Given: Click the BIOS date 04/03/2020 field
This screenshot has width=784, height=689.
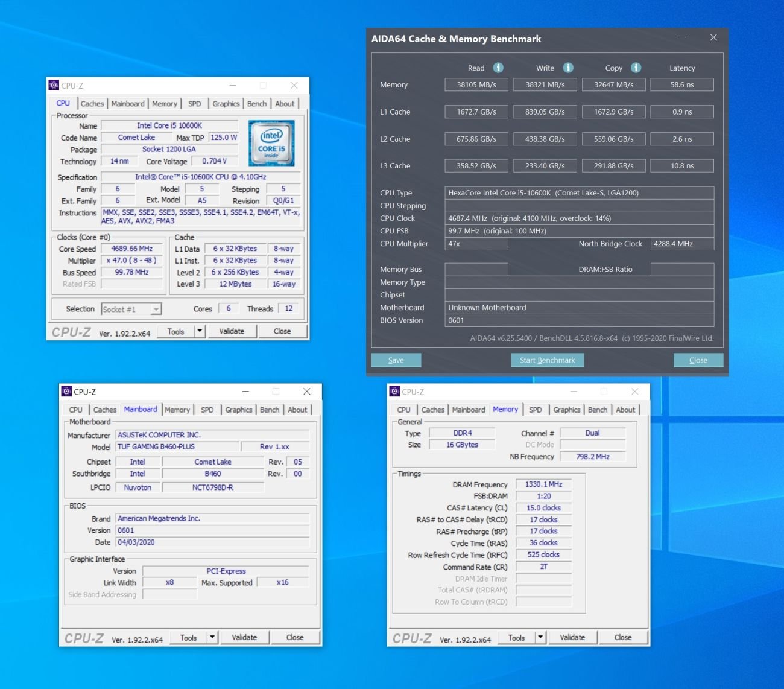Looking at the screenshot, I should tap(212, 542).
